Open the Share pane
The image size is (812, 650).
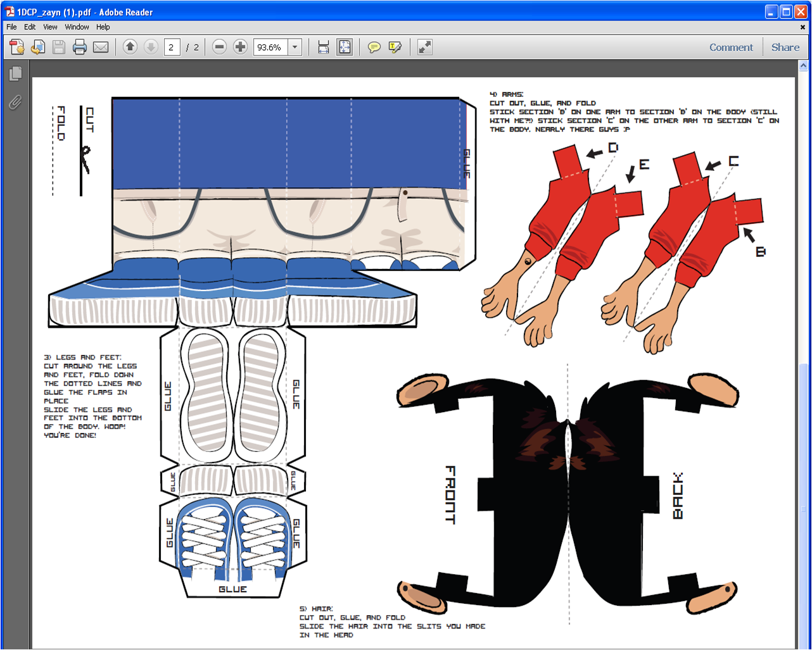(x=785, y=47)
